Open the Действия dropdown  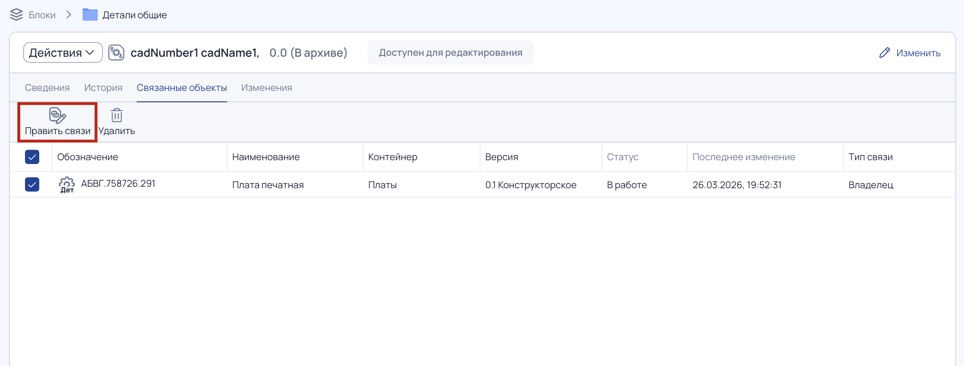(x=63, y=53)
